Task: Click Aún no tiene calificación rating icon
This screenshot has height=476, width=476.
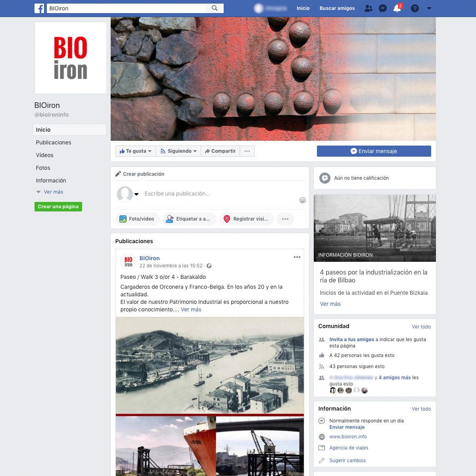Action: pyautogui.click(x=325, y=178)
